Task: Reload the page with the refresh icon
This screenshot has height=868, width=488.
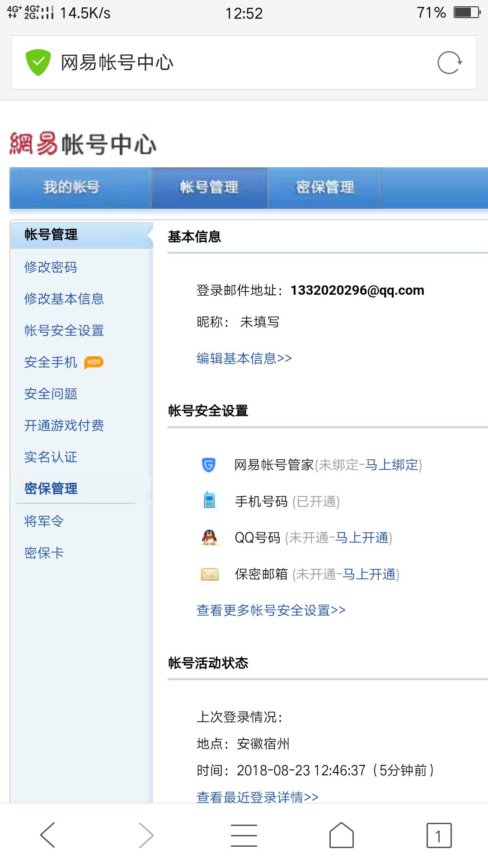Action: [449, 62]
